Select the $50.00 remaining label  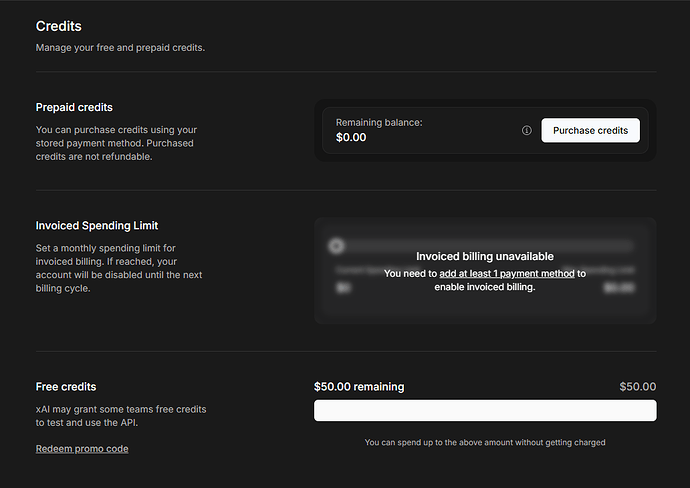[359, 387]
